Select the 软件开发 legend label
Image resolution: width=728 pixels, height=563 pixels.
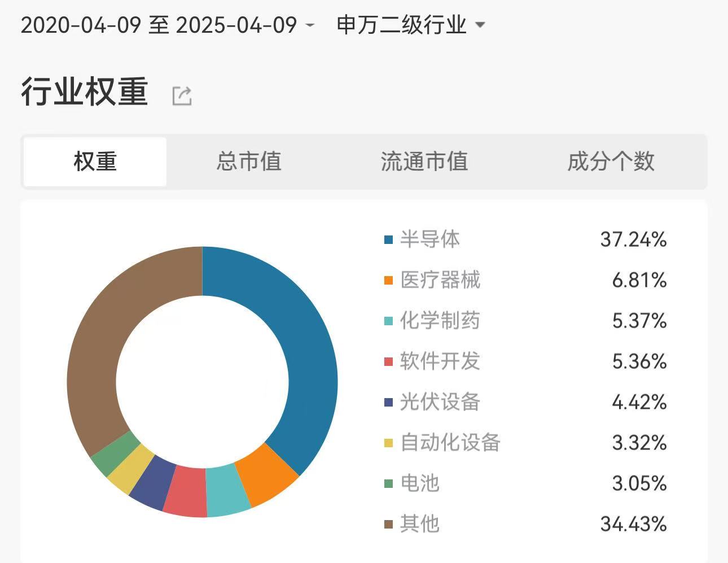(x=440, y=361)
